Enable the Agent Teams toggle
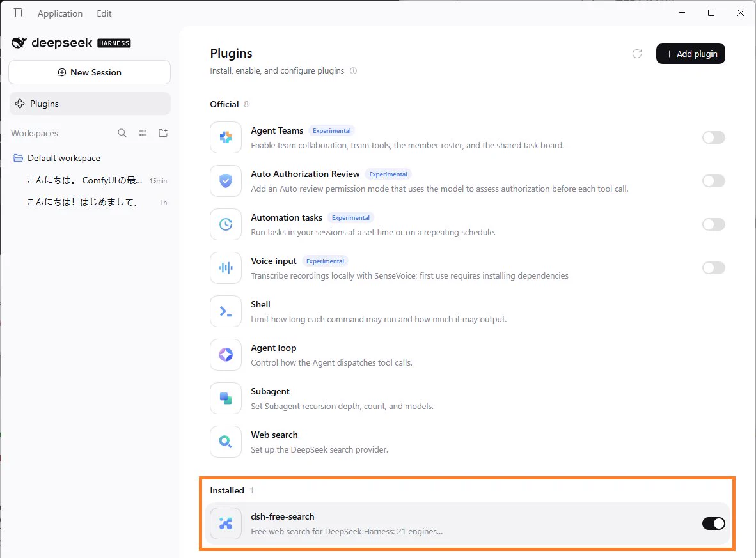This screenshot has width=756, height=558. (x=714, y=137)
